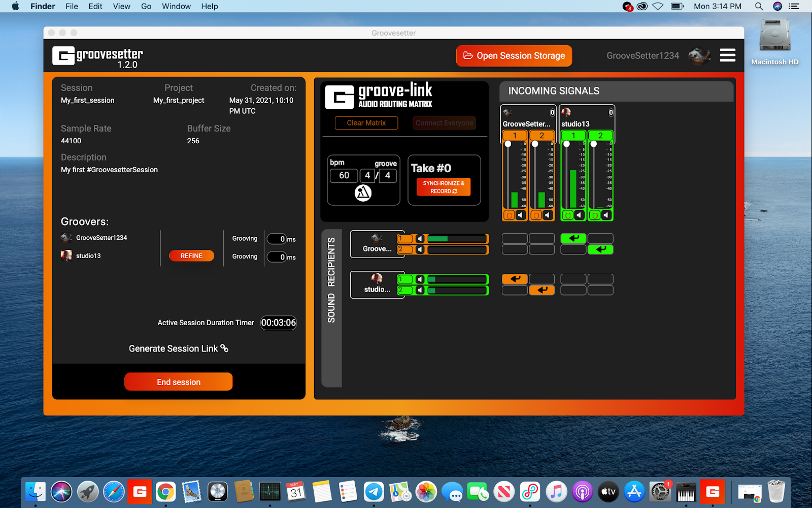The width and height of the screenshot is (812, 508).
Task: Open the Go menu
Action: [x=146, y=6]
